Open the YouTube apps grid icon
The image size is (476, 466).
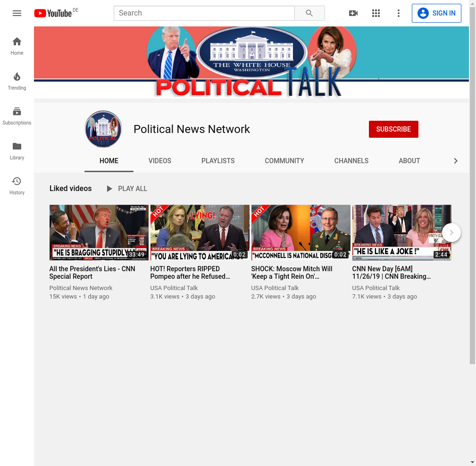(x=376, y=13)
